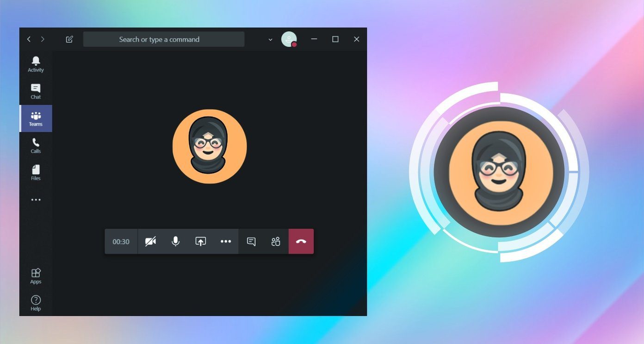Close the Teams window

(356, 39)
